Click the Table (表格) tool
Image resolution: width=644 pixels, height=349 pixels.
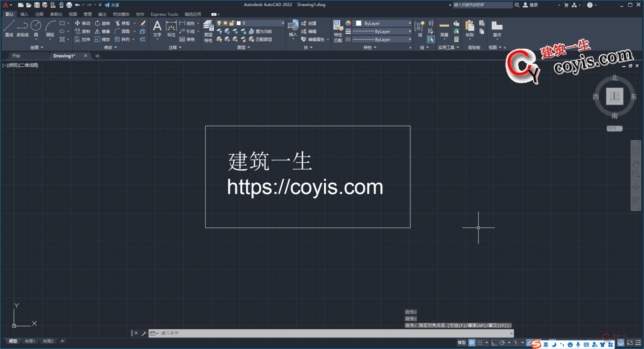pyautogui.click(x=187, y=39)
